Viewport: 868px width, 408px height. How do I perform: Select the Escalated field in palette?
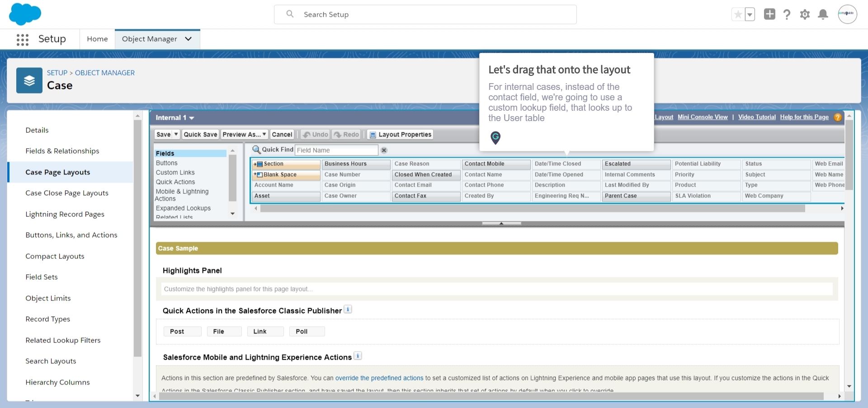pos(637,164)
